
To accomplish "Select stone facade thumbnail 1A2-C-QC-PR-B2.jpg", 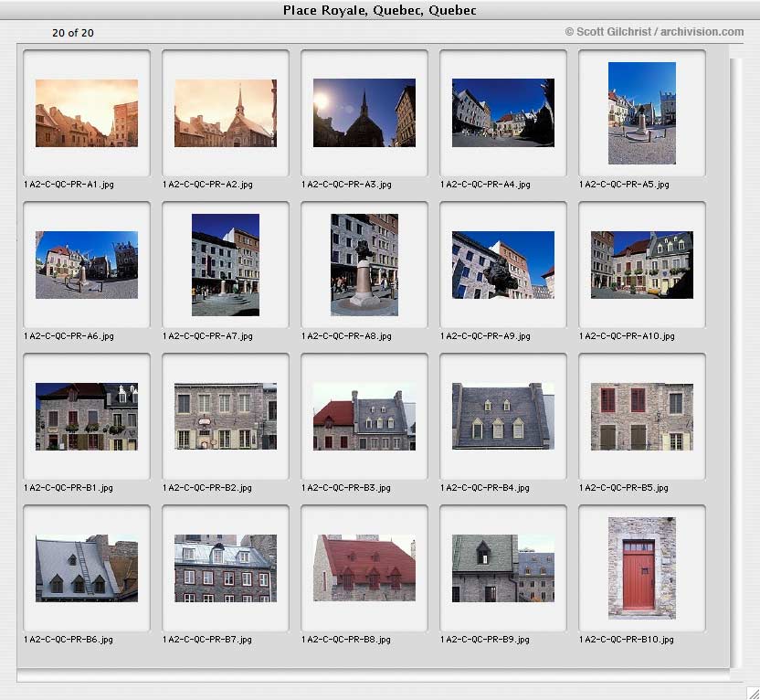I will tap(226, 417).
